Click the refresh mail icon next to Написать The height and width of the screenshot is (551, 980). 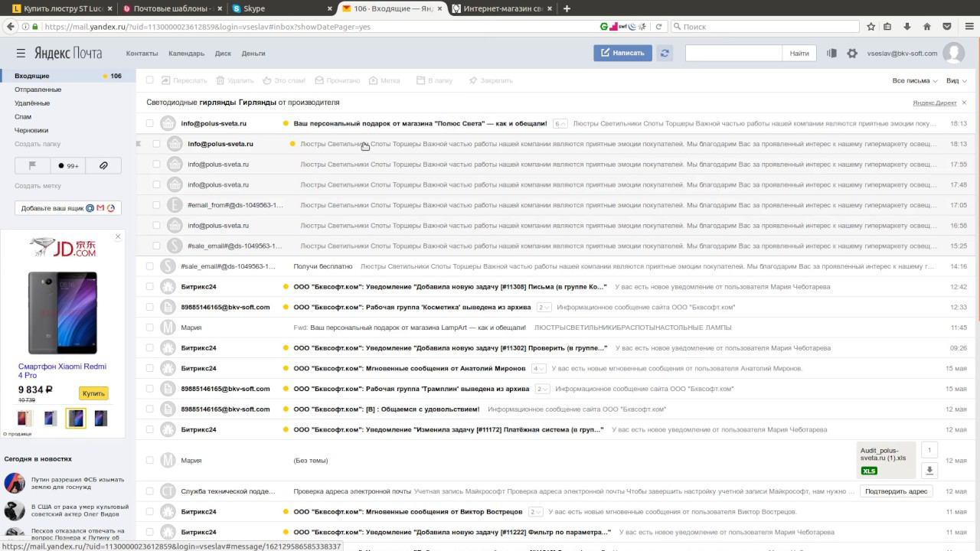pos(665,53)
